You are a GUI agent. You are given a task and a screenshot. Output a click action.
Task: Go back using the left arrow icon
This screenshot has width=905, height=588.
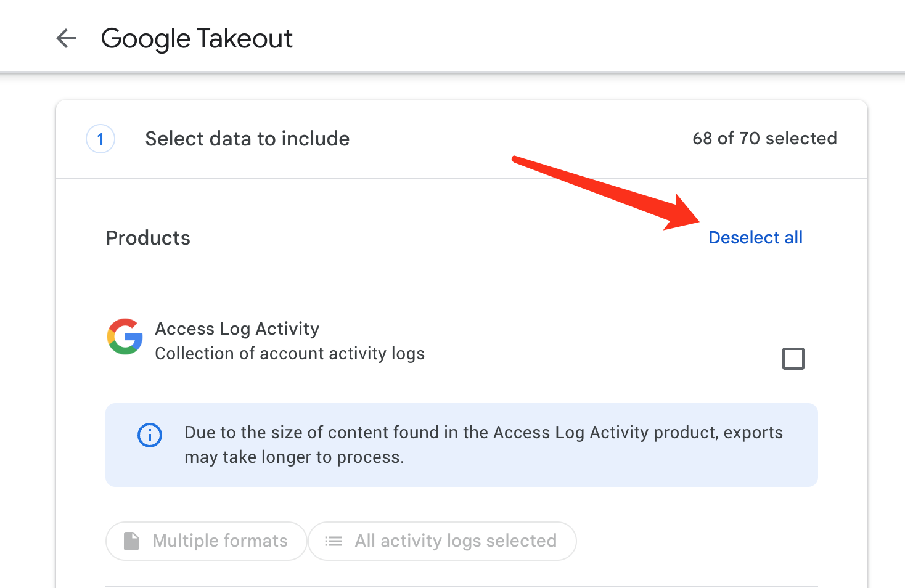coord(66,38)
